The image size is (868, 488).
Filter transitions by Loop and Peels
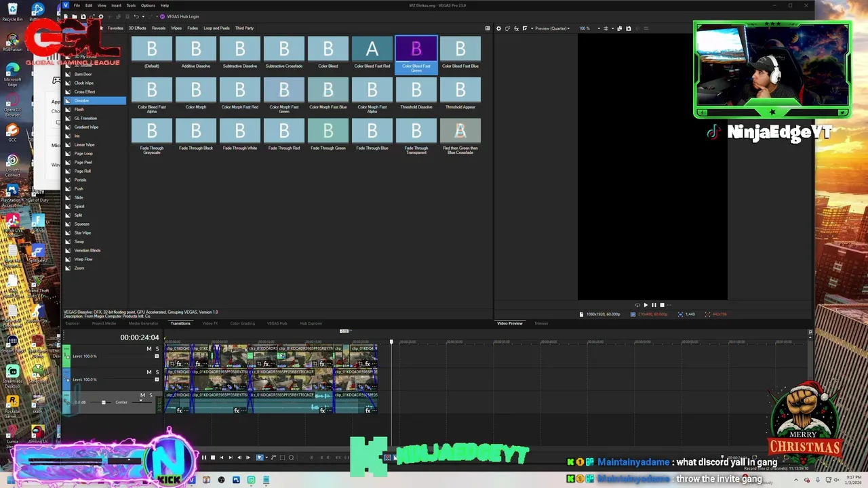(216, 28)
